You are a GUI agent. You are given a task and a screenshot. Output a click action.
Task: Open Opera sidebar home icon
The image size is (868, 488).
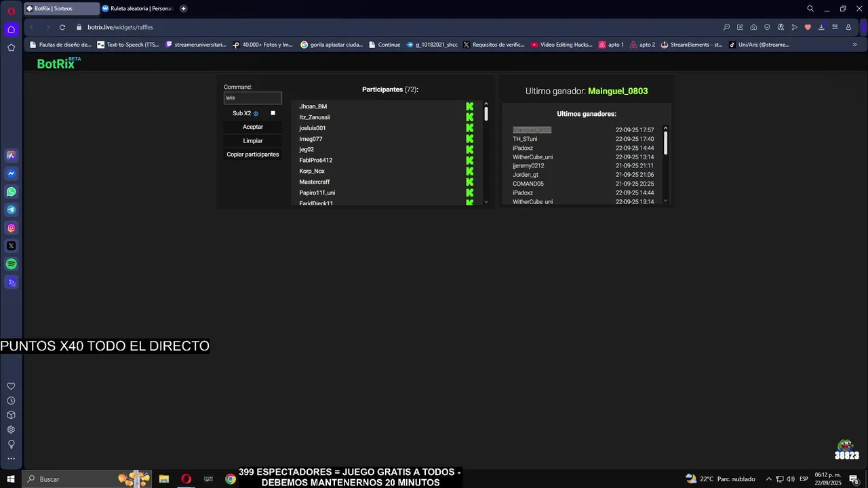point(11,29)
